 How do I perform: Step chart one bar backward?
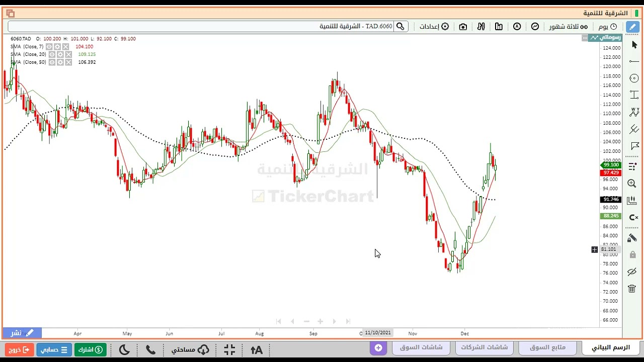tap(292, 321)
